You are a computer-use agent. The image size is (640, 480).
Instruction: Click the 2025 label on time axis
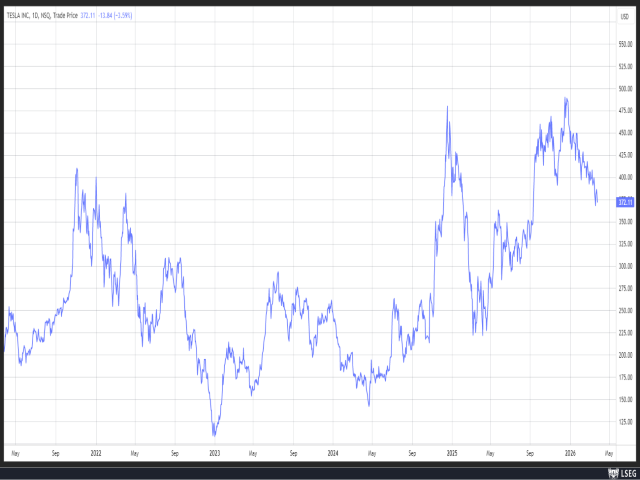coord(452,453)
